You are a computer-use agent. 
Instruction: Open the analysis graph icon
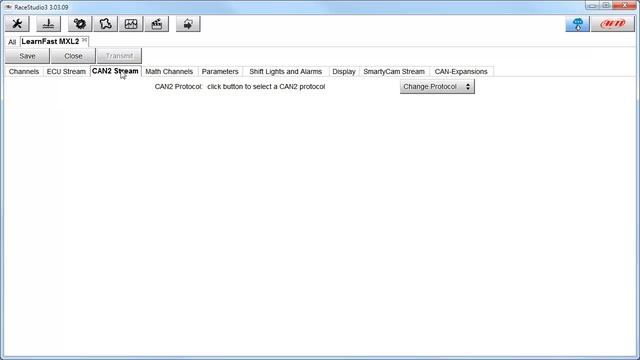pos(131,24)
